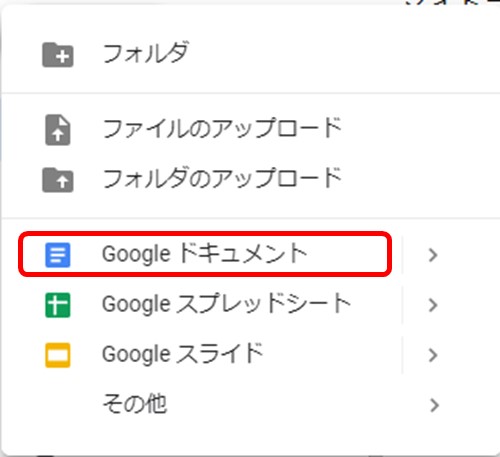Click the blue Google Docs icon

pyautogui.click(x=58, y=255)
